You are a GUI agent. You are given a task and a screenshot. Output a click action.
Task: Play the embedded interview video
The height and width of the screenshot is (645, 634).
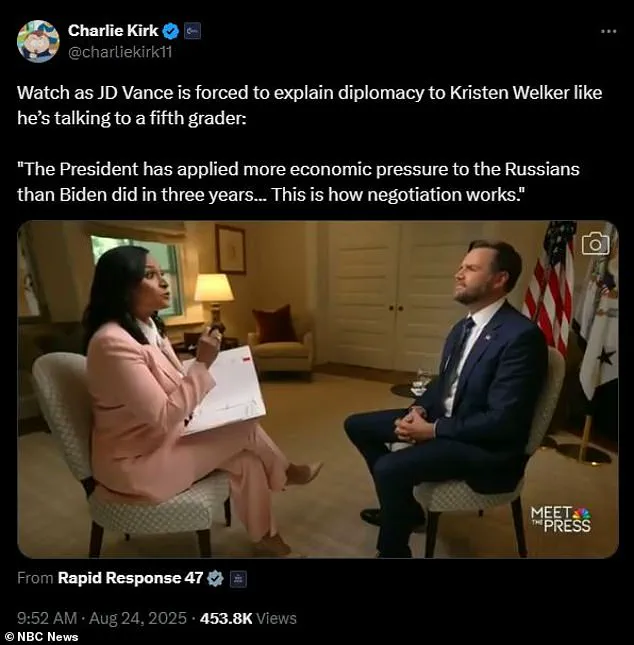(318, 390)
